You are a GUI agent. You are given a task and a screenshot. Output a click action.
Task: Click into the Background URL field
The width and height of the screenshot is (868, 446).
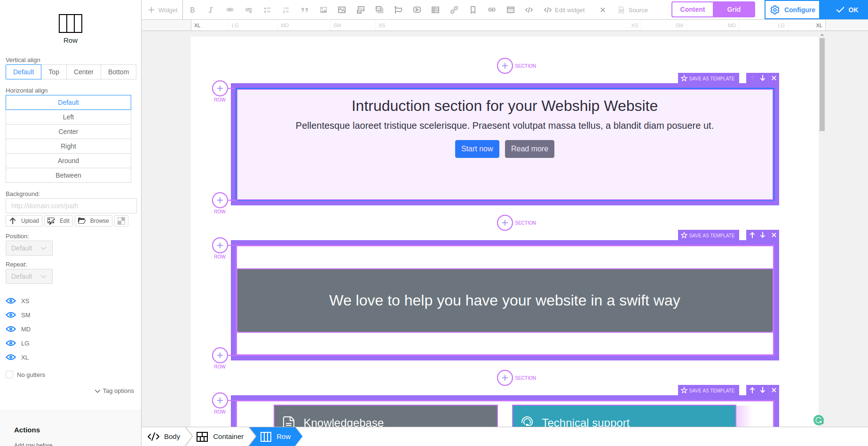[71, 206]
